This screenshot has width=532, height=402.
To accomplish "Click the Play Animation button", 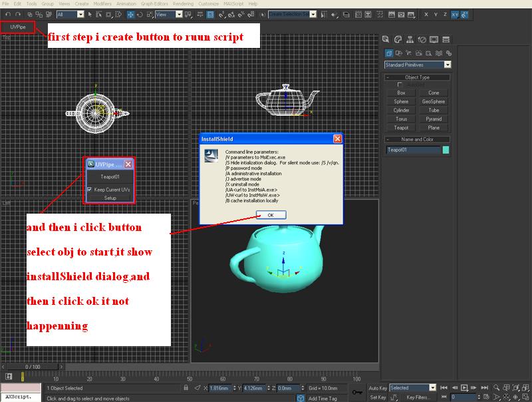I will [x=464, y=387].
